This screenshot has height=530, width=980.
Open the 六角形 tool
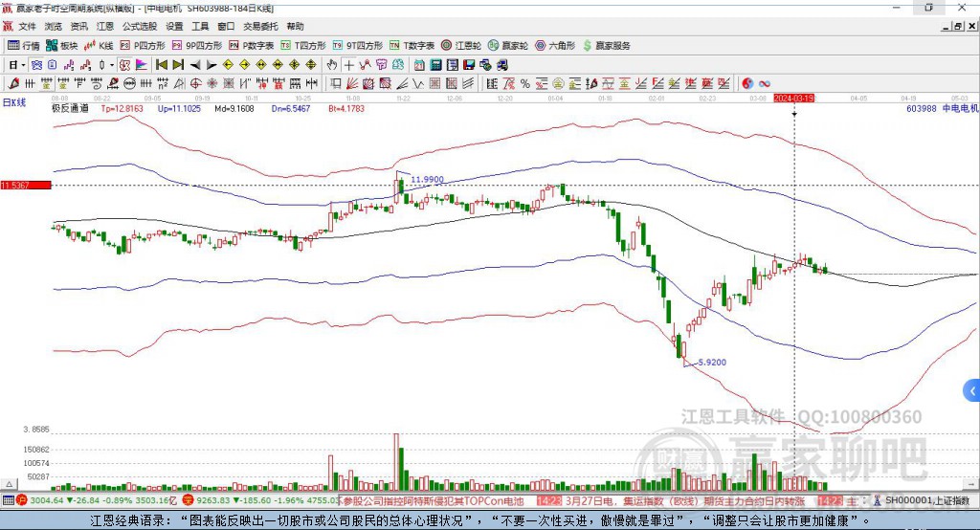[x=555, y=46]
